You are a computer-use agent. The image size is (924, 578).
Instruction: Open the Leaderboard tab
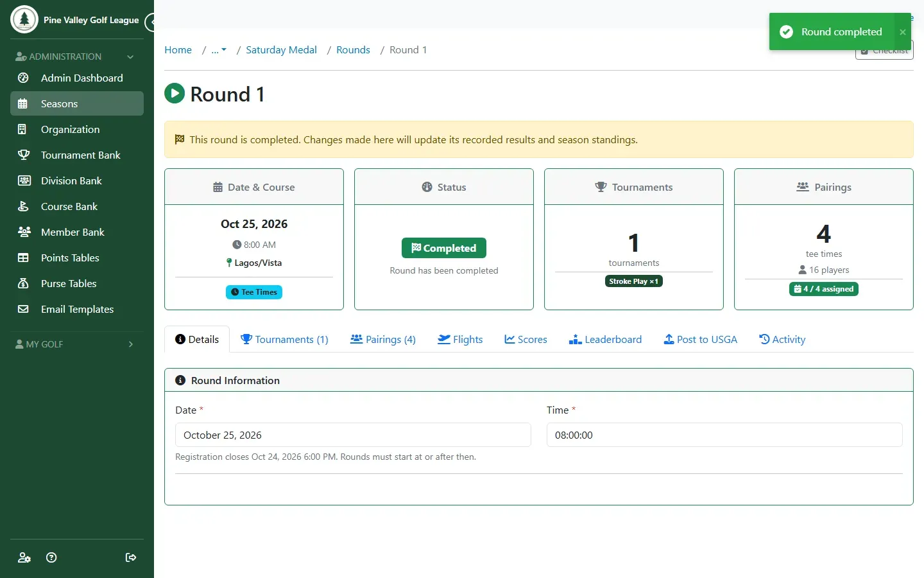(x=605, y=339)
